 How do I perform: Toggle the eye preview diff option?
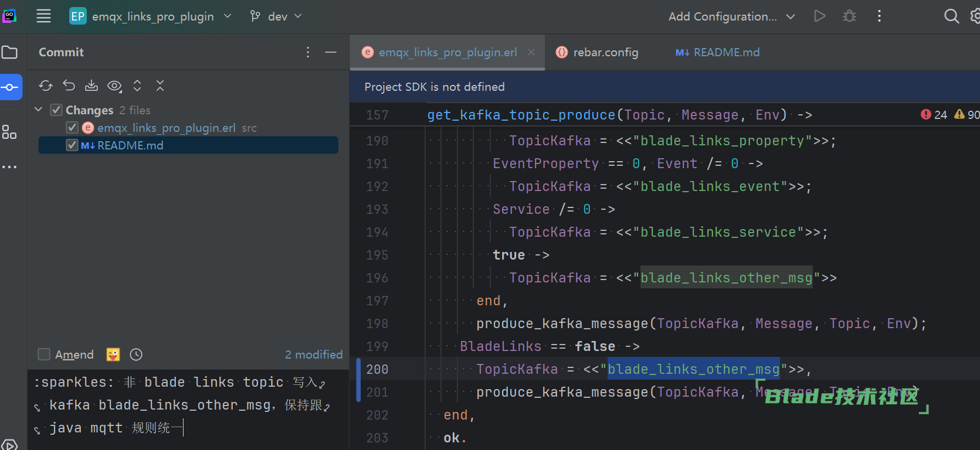[115, 86]
